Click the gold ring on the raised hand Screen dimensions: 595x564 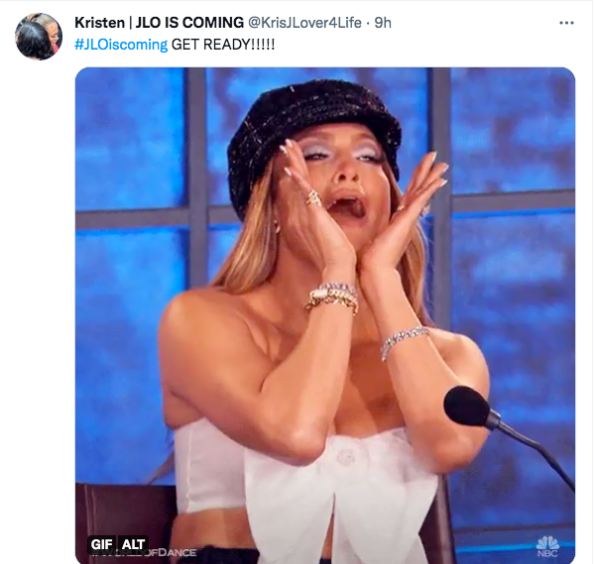pos(314,198)
